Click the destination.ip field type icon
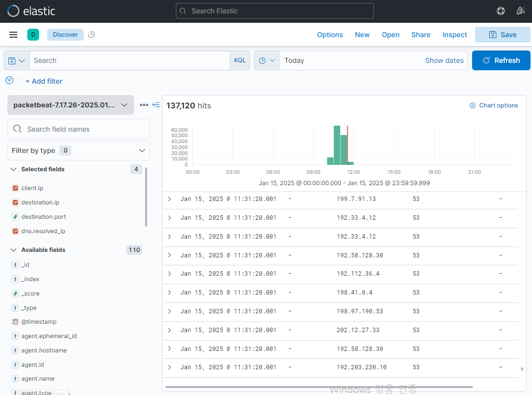 15,202
